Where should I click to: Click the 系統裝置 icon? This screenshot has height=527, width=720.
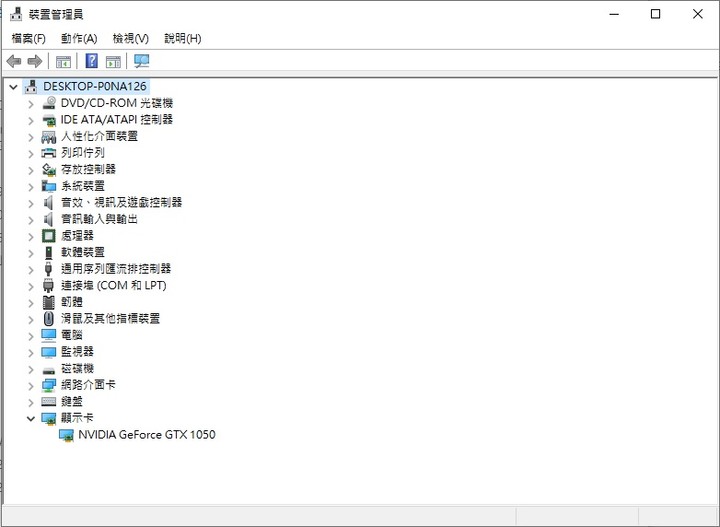coord(49,186)
